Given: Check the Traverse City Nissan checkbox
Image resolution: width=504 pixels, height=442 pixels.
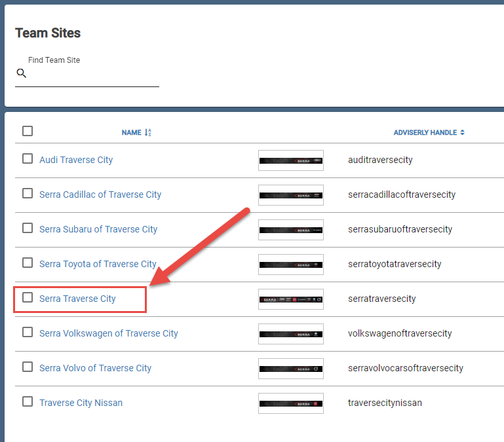Looking at the screenshot, I should pos(28,401).
